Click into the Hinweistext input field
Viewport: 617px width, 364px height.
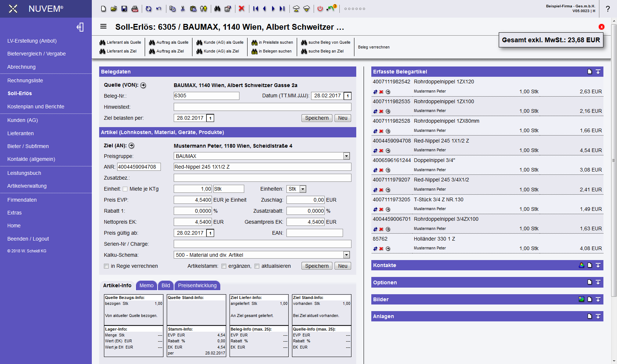262,107
